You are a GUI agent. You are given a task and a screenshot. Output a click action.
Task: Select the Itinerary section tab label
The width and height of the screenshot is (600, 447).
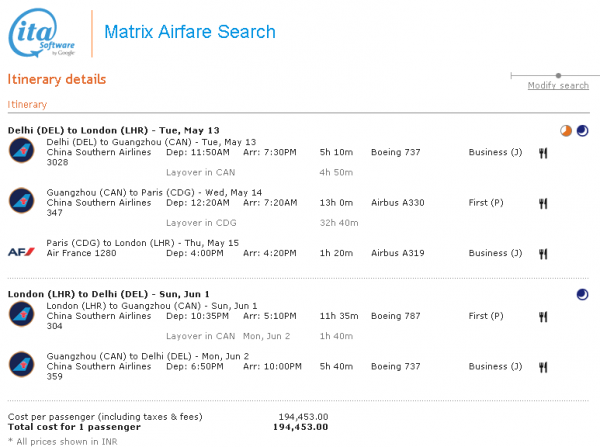point(27,104)
